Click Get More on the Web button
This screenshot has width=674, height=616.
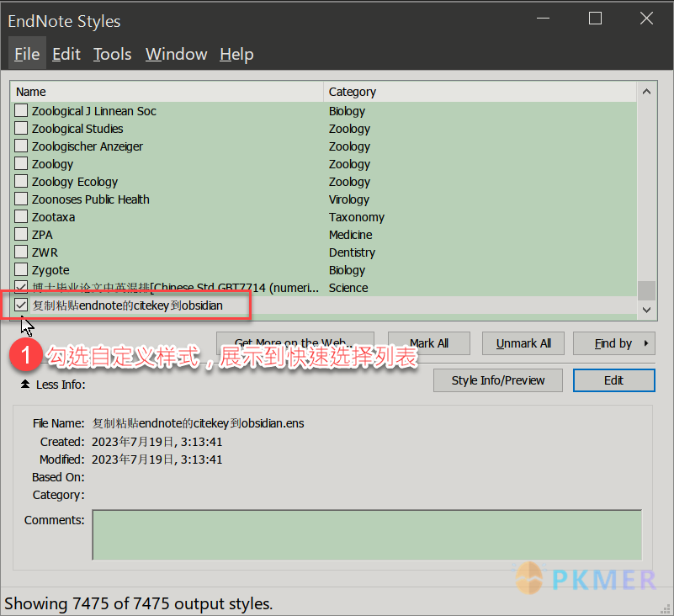click(295, 343)
